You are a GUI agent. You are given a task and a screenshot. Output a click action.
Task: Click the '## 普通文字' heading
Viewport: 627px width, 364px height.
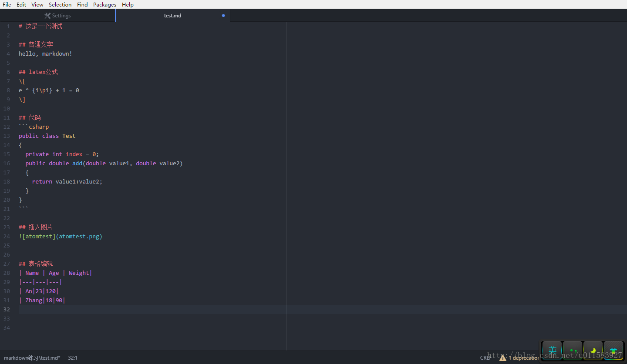coord(36,45)
